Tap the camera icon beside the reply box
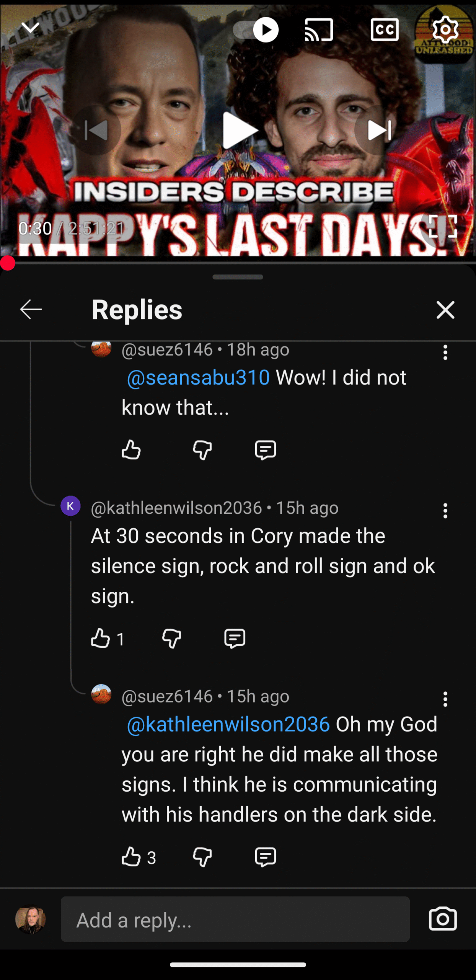The image size is (476, 980). point(443,919)
